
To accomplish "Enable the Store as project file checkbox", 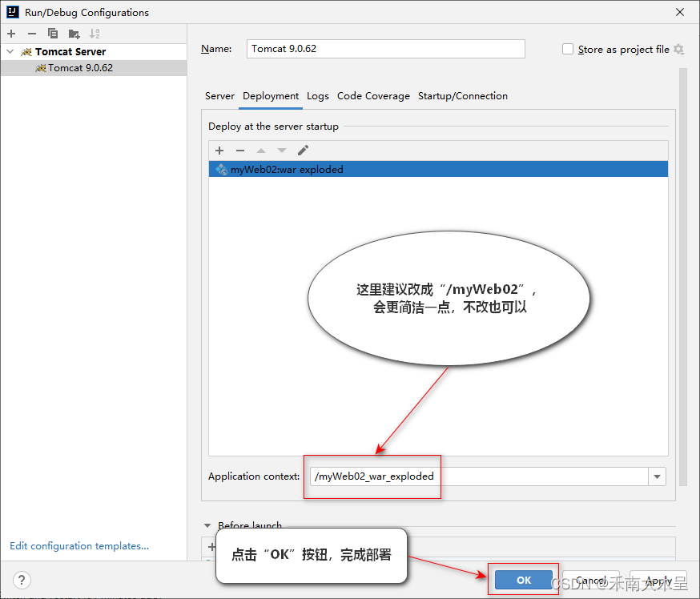I will [568, 49].
